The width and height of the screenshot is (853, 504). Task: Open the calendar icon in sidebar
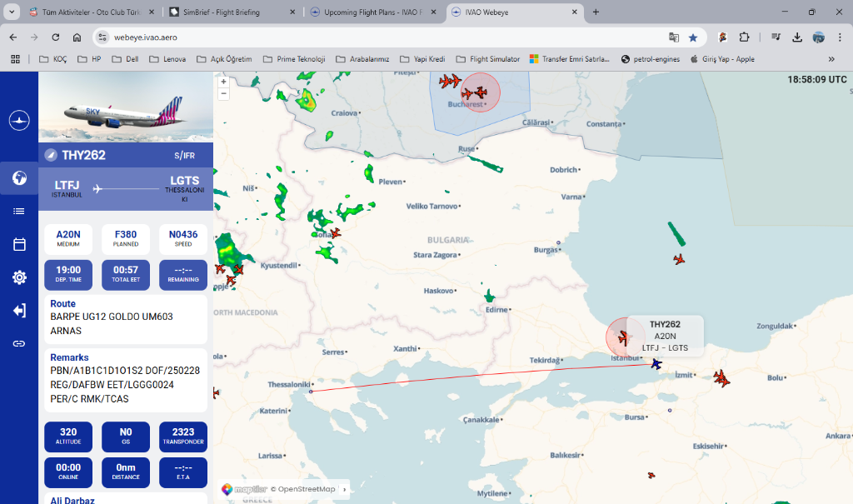(x=19, y=244)
